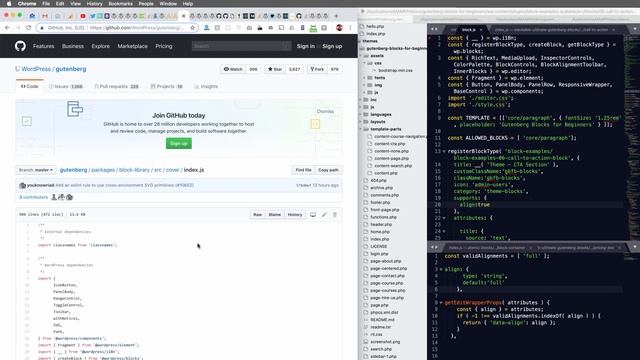The width and height of the screenshot is (640, 360).
Task: Delete this file with the trash icon
Action: click(x=335, y=215)
